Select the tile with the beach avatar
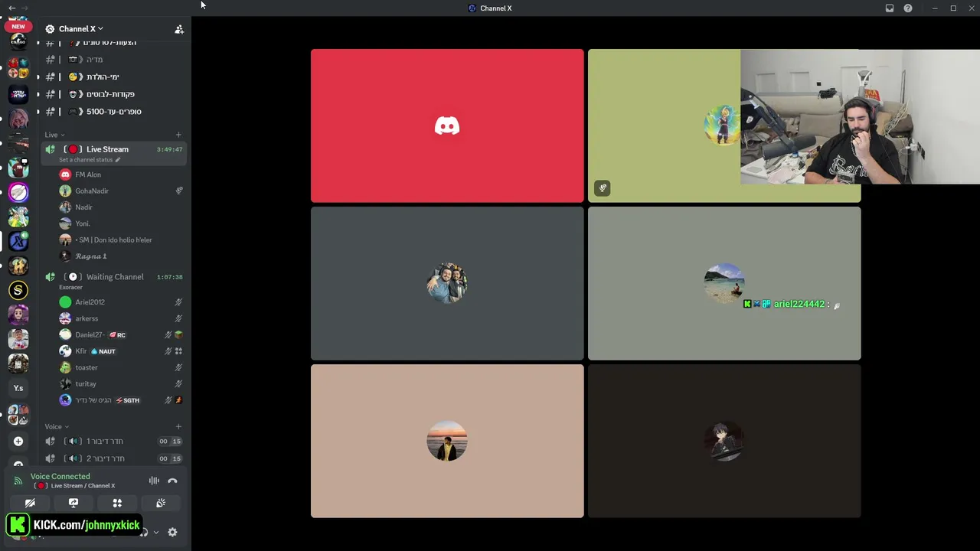 (x=724, y=283)
